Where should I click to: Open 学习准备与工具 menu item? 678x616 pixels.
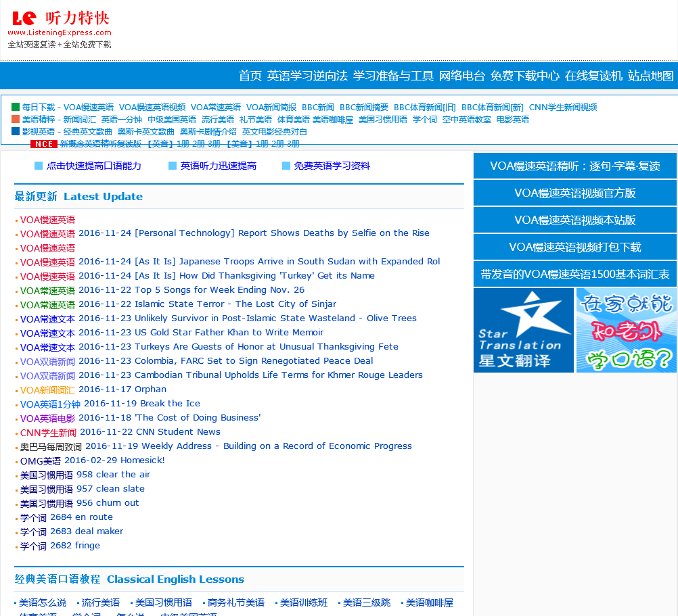393,76
